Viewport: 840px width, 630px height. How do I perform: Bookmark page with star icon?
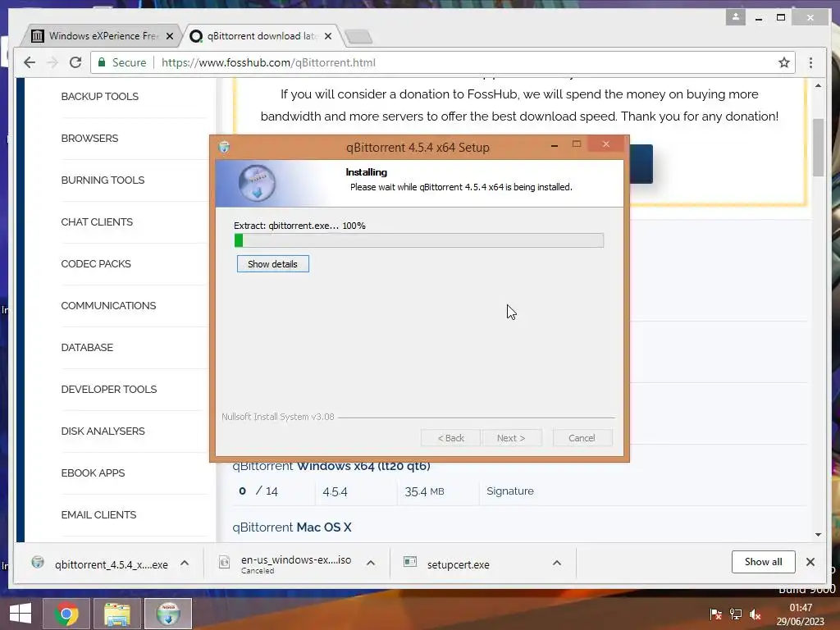[783, 62]
